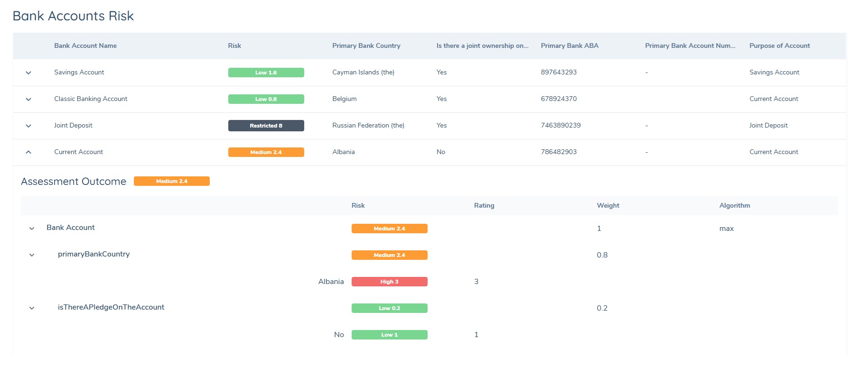Screen dimensions: 868x385
Task: Click the Purpose of Account column header
Action: pyautogui.click(x=779, y=46)
